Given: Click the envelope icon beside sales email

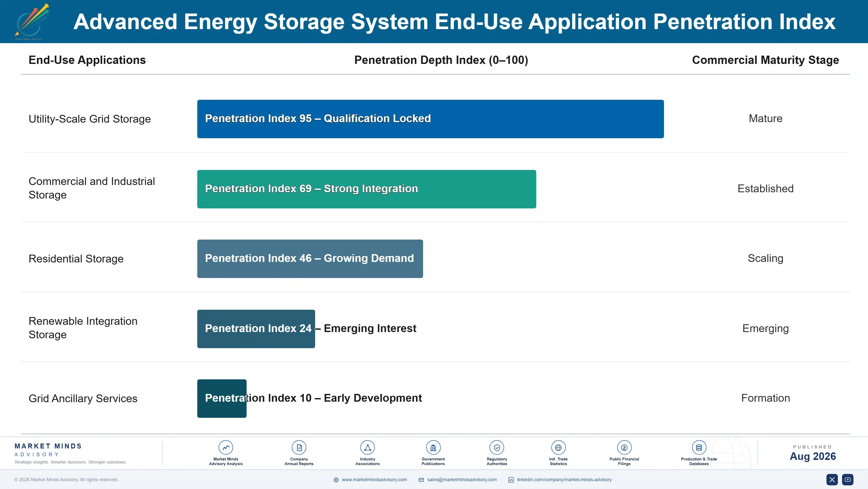Looking at the screenshot, I should tap(421, 480).
